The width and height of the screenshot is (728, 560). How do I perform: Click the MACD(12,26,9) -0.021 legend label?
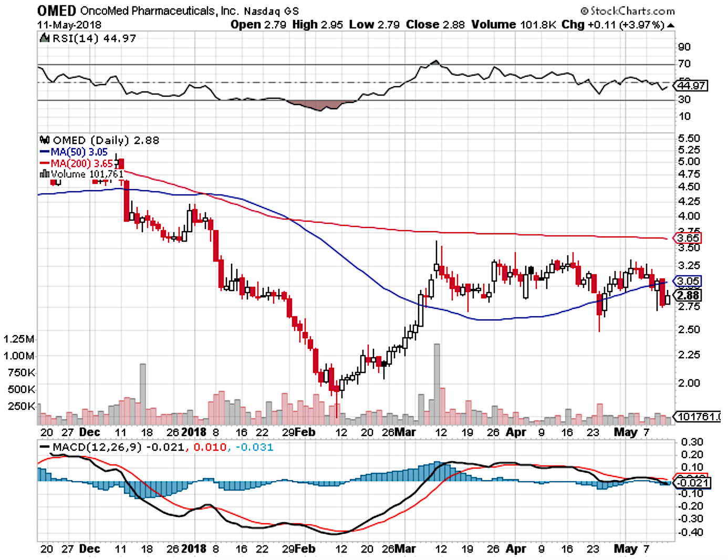tap(119, 447)
